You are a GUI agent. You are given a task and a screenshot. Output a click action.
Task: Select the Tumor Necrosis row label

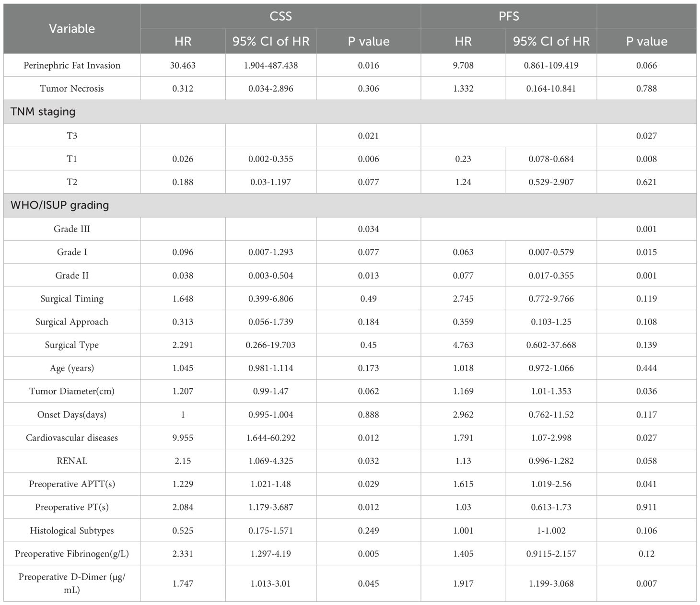72,88
